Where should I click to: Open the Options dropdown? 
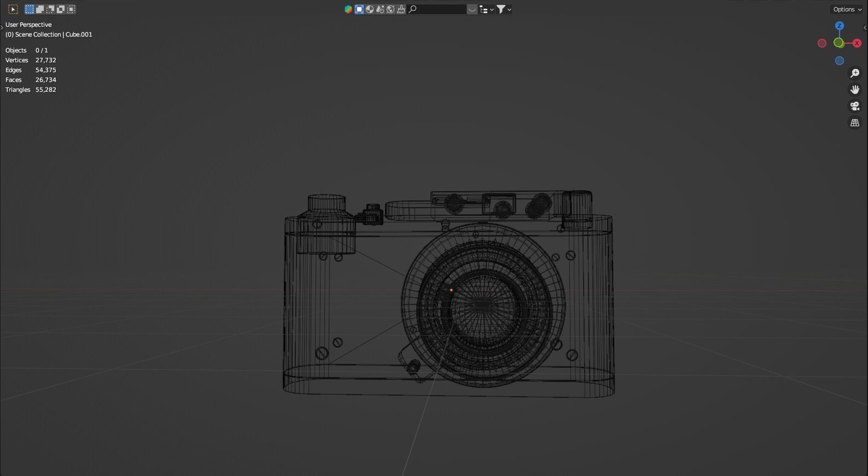(x=847, y=9)
